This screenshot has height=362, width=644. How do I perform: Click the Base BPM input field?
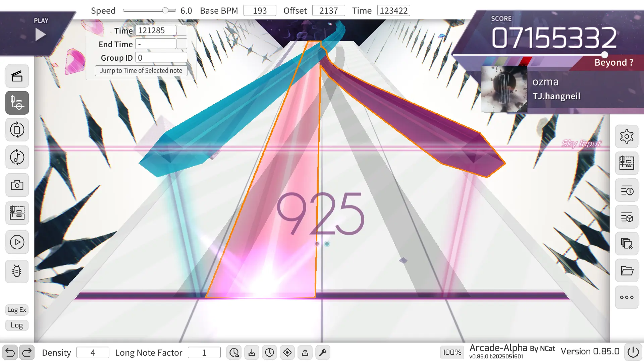click(260, 11)
